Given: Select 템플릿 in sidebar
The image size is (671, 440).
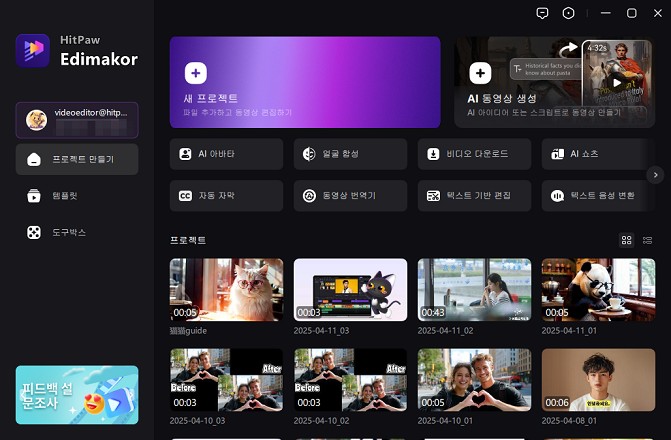Looking at the screenshot, I should pos(77,196).
